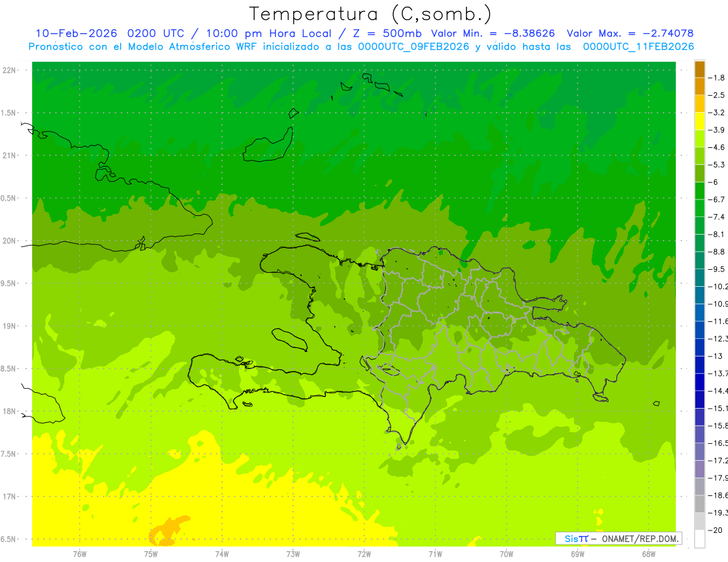Click the -20 colorbar label
The width and height of the screenshot is (728, 562).
(716, 530)
